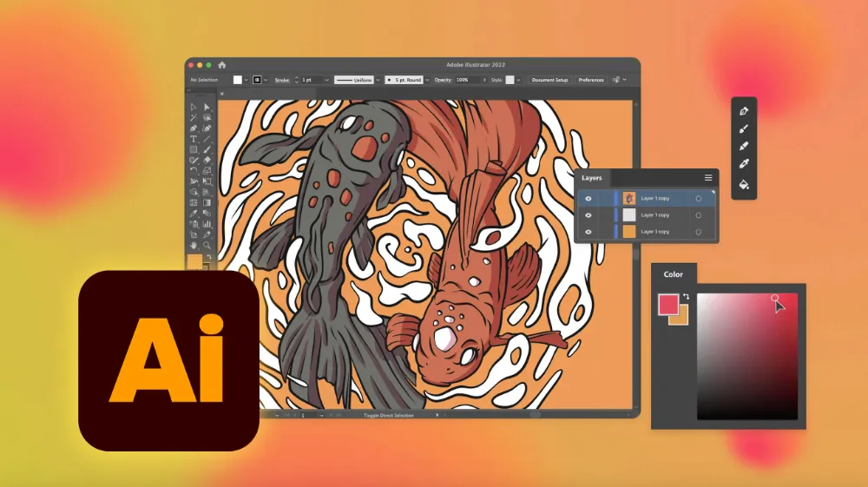Image resolution: width=868 pixels, height=487 pixels.
Task: Open the fill color dropdown arrow
Action: tap(247, 80)
